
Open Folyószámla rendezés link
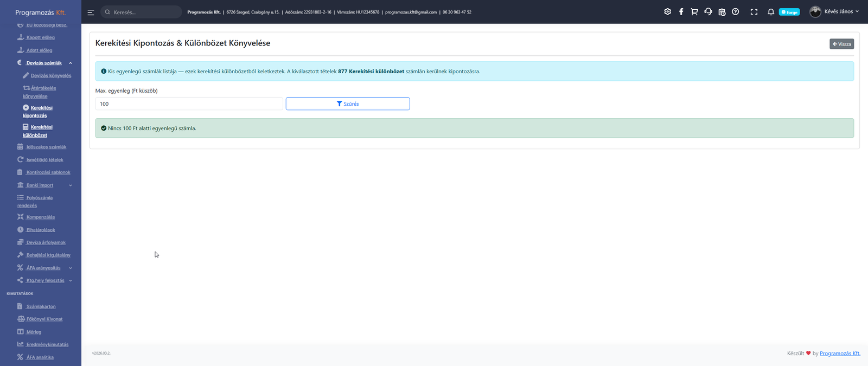[x=35, y=202]
